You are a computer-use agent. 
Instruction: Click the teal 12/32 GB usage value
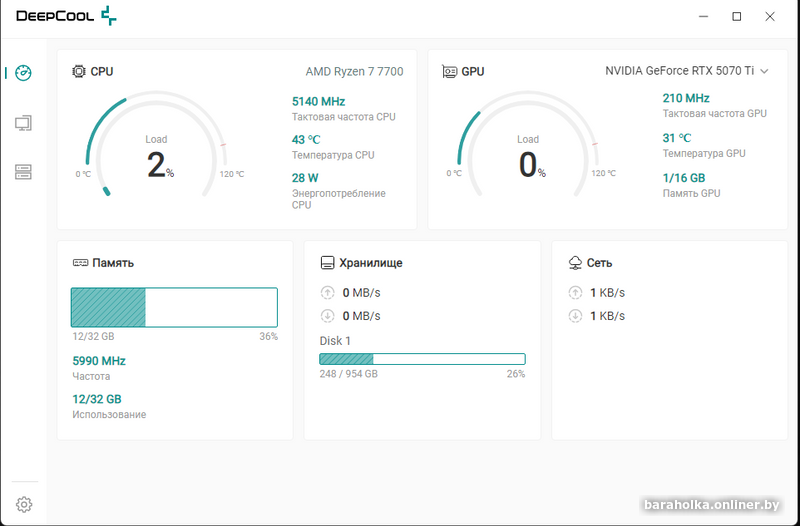(97, 399)
